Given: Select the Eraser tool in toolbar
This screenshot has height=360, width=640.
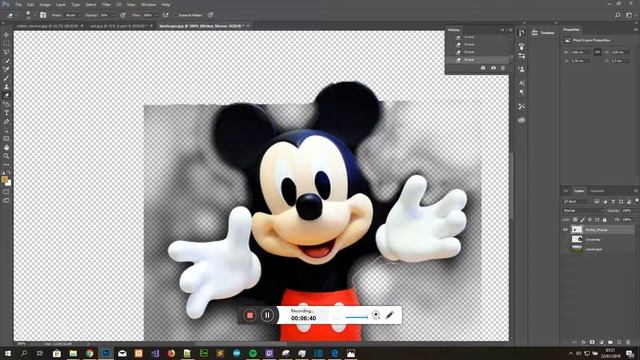Looking at the screenshot, I should (6, 95).
